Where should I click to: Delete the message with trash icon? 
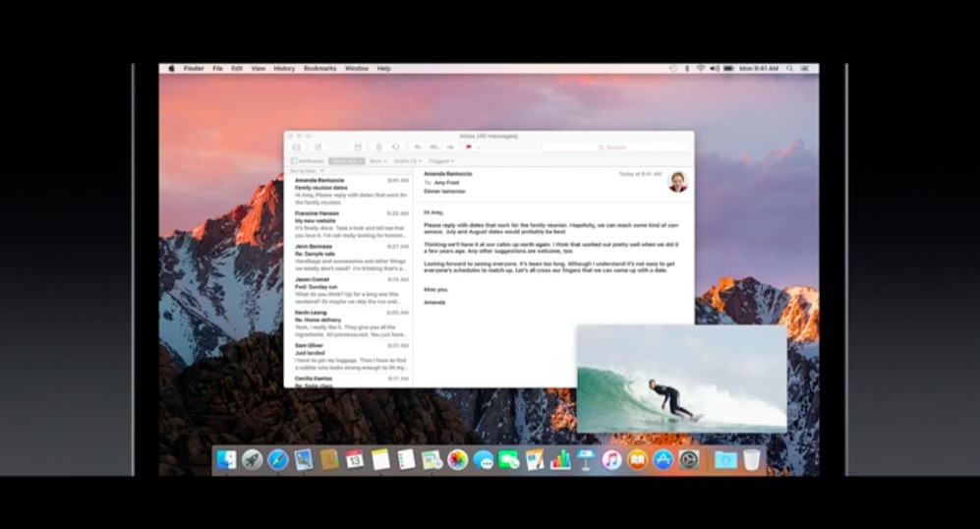pos(378,147)
